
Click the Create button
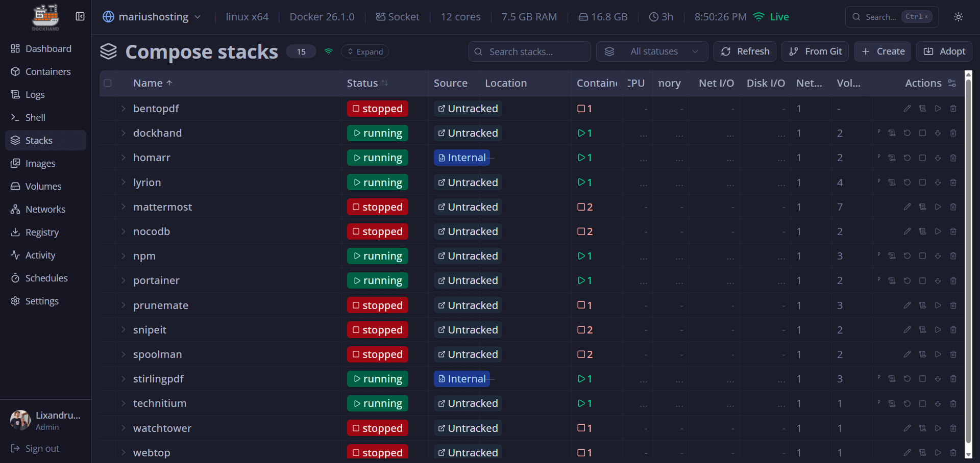(883, 51)
